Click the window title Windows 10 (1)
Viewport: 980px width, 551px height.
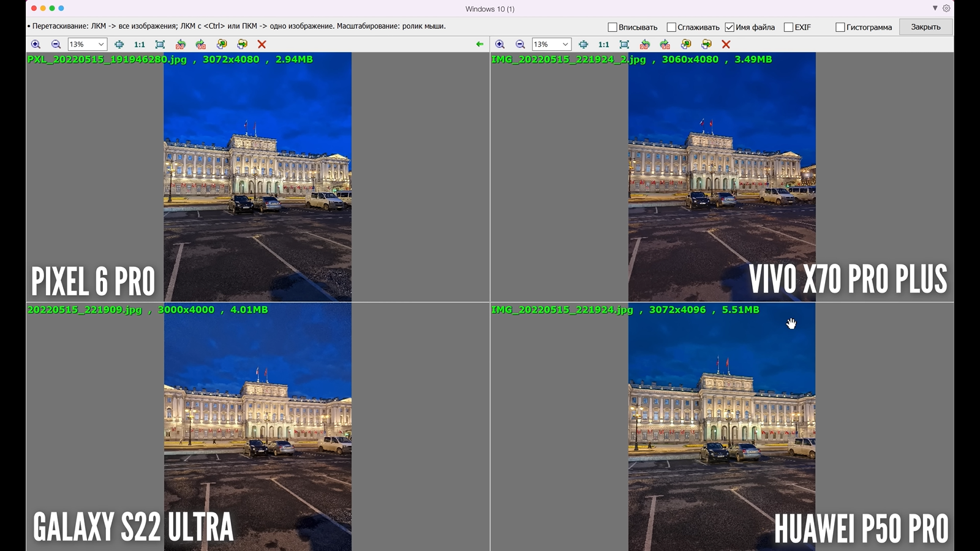click(x=490, y=9)
